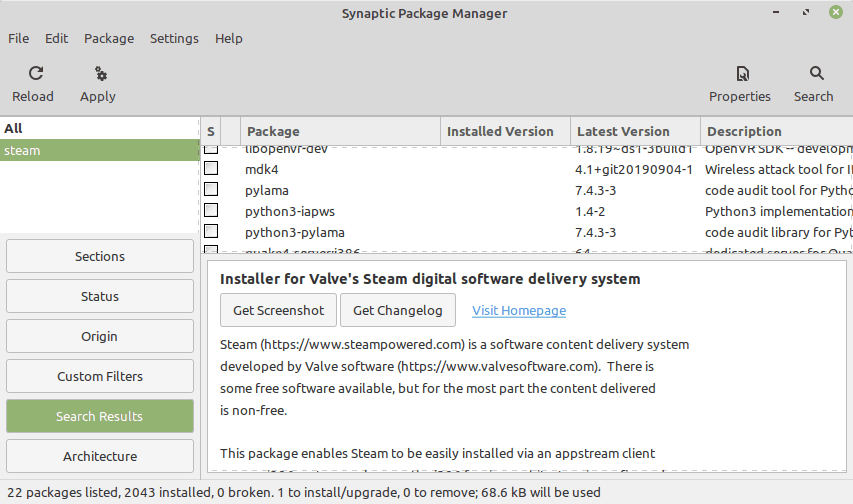This screenshot has width=853, height=504.
Task: Click the Reload toolbar icon
Action: click(36, 73)
